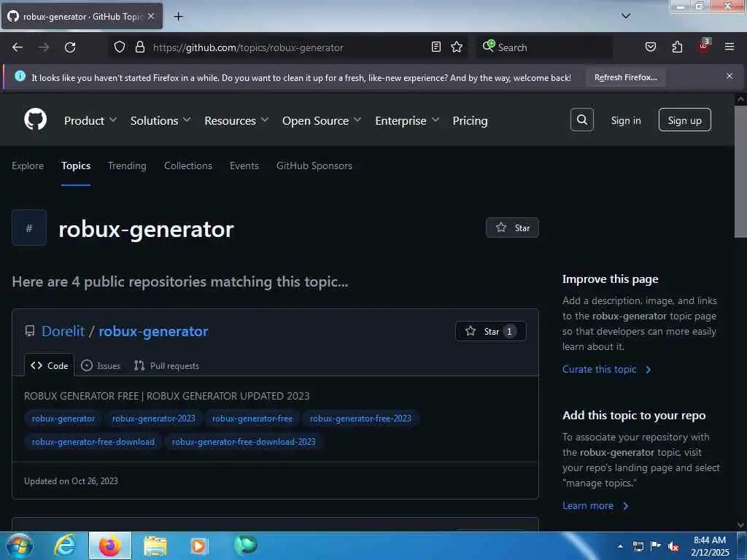Click the robux-generator-free-download-2023 topic tag
This screenshot has height=560, width=747.
pos(244,441)
